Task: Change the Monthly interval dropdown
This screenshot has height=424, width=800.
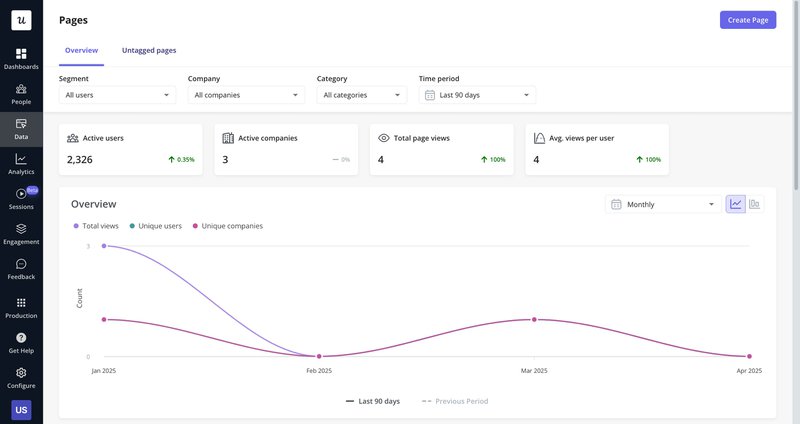Action: [x=662, y=204]
